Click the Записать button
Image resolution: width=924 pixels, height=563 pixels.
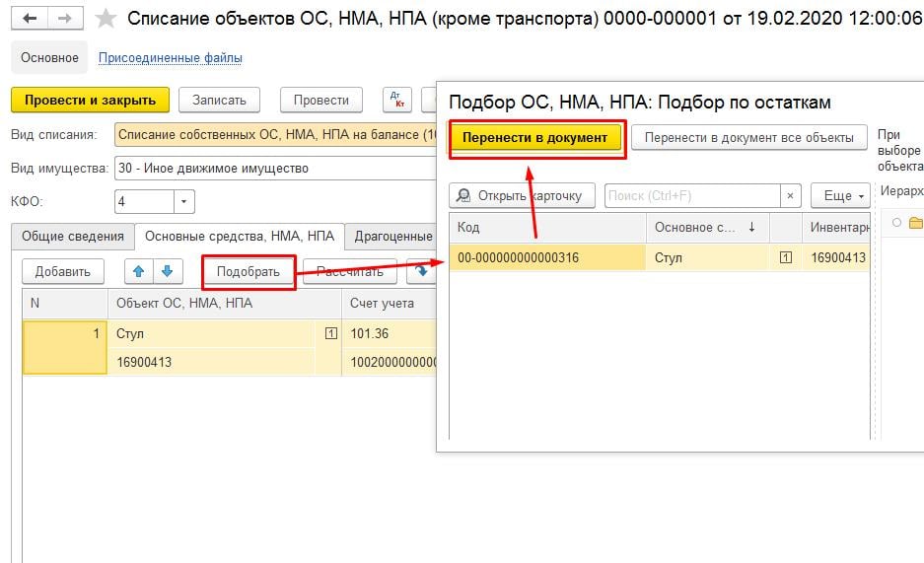point(219,101)
